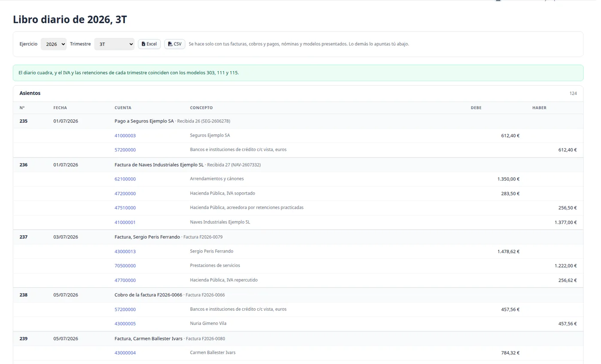Open account 70500000 Prestaciones de servicios

125,266
